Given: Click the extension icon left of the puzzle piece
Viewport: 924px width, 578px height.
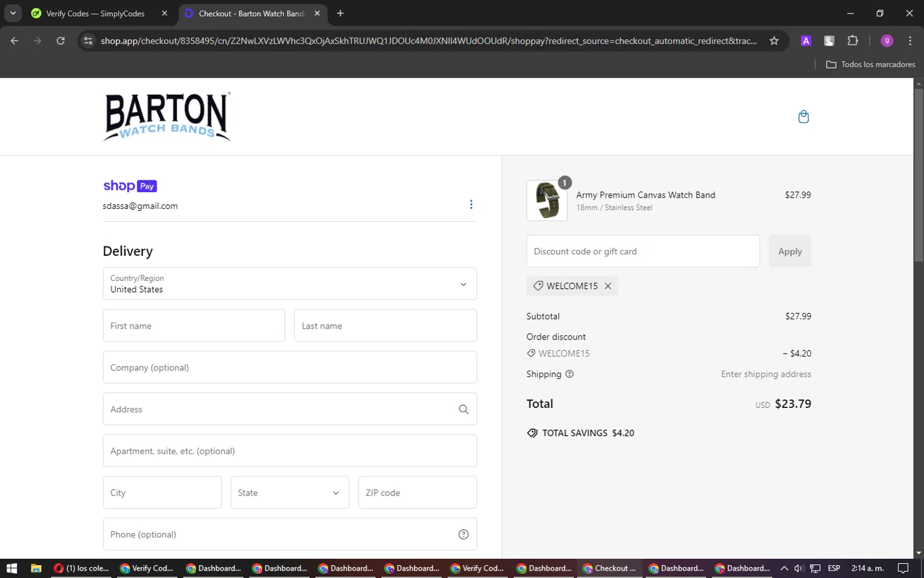Looking at the screenshot, I should (829, 41).
